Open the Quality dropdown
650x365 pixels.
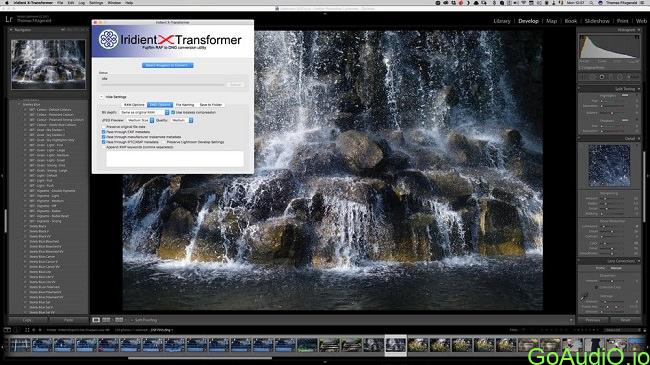(x=182, y=120)
